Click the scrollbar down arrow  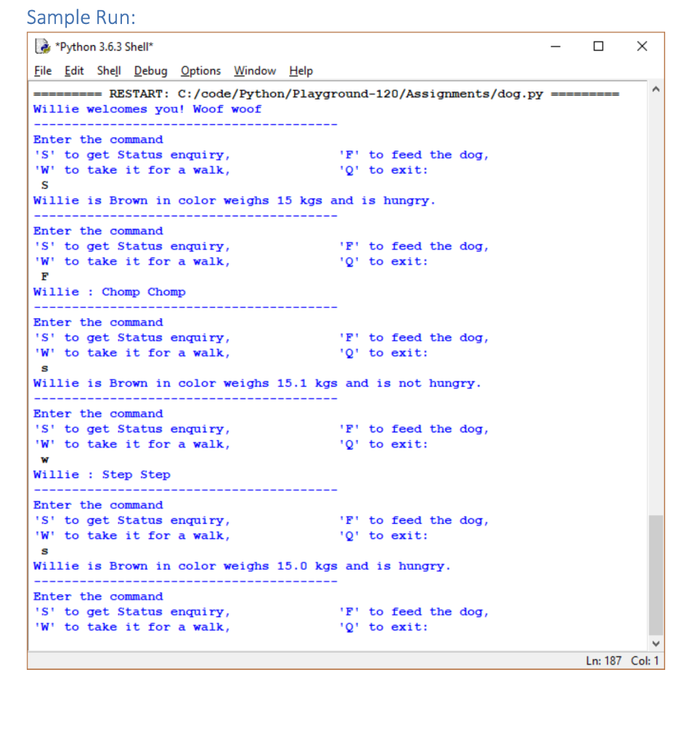point(656,644)
